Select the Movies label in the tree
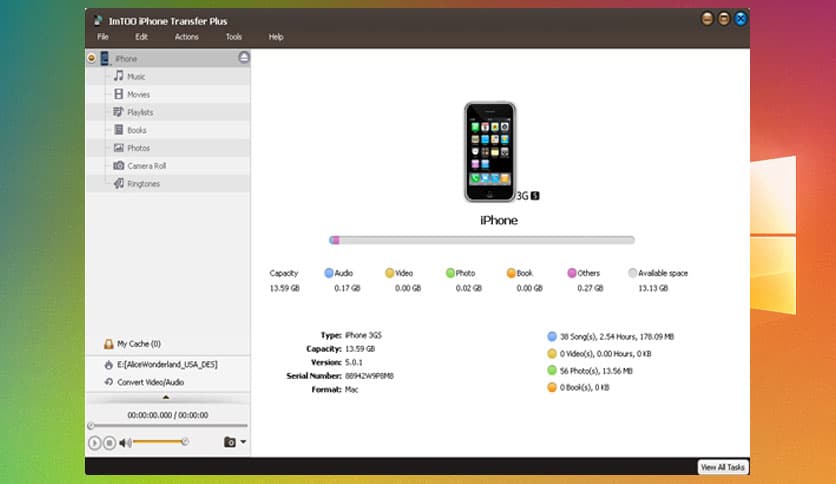Screen dimensions: 836x484 click(138, 94)
